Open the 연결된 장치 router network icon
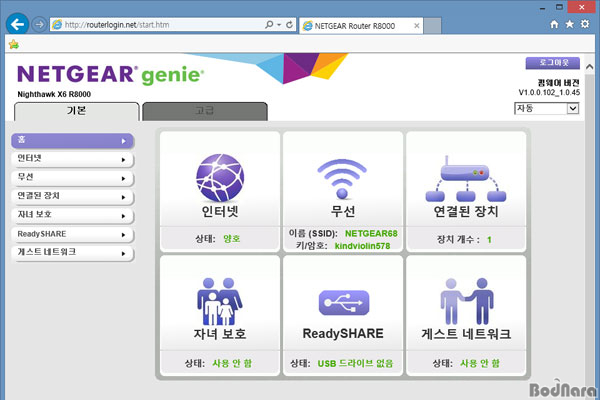Viewport: 600px width, 400px height. [466, 179]
